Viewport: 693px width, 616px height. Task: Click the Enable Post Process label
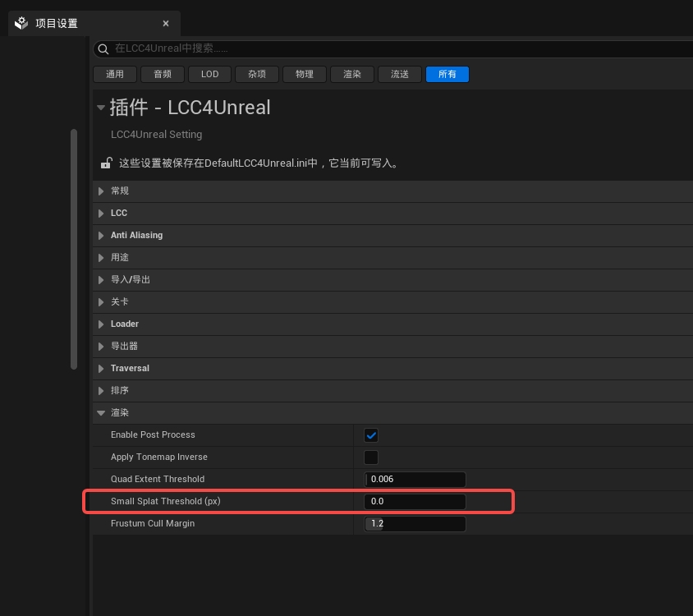pyautogui.click(x=153, y=434)
